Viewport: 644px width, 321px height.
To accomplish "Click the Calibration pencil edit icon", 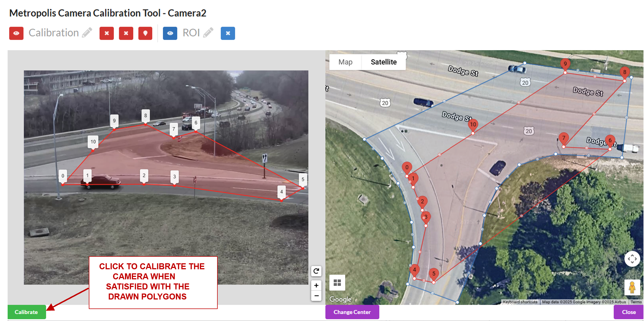I will (87, 33).
